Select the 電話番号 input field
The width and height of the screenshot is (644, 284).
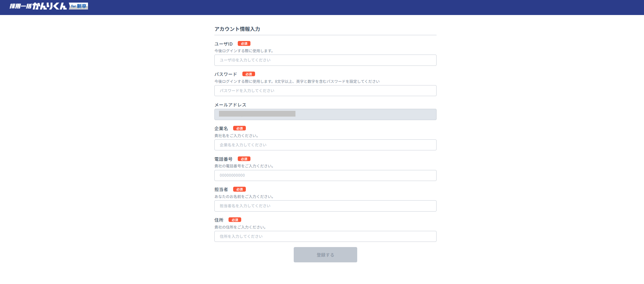tap(325, 175)
